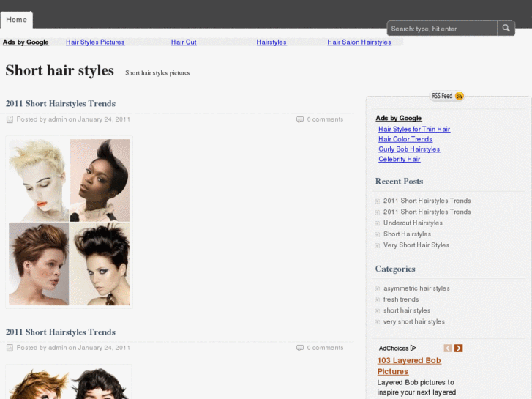
Task: Click the Recent Posts heading
Action: pos(399,182)
